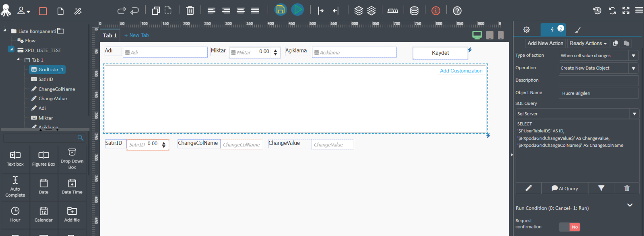Click the red square toolbar icon

[x=43, y=11]
